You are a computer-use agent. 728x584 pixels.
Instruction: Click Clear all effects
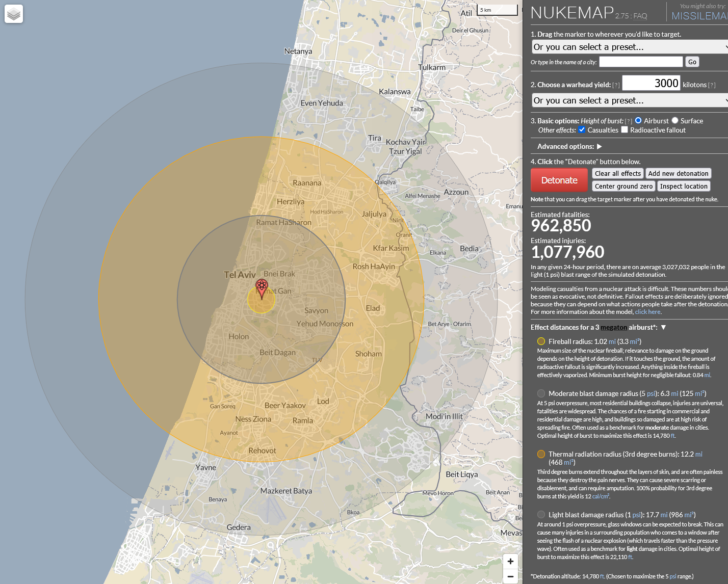point(618,174)
